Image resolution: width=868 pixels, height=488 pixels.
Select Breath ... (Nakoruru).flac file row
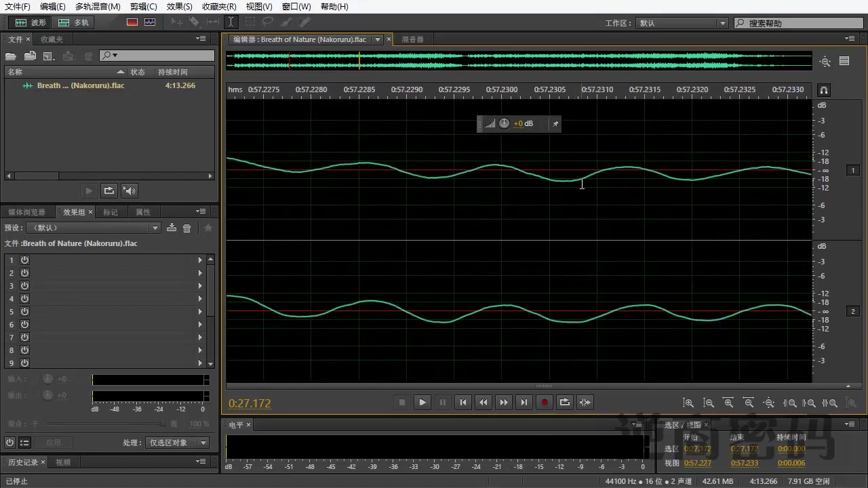point(108,85)
